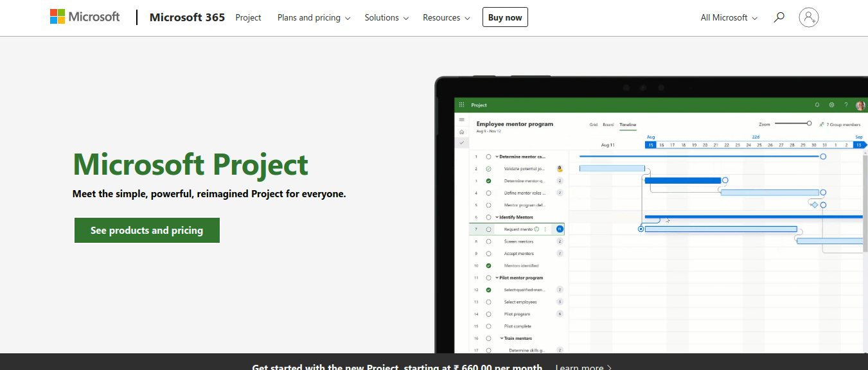Click blue assignee badge on Request mentors row
This screenshot has height=370, width=868.
pyautogui.click(x=560, y=229)
